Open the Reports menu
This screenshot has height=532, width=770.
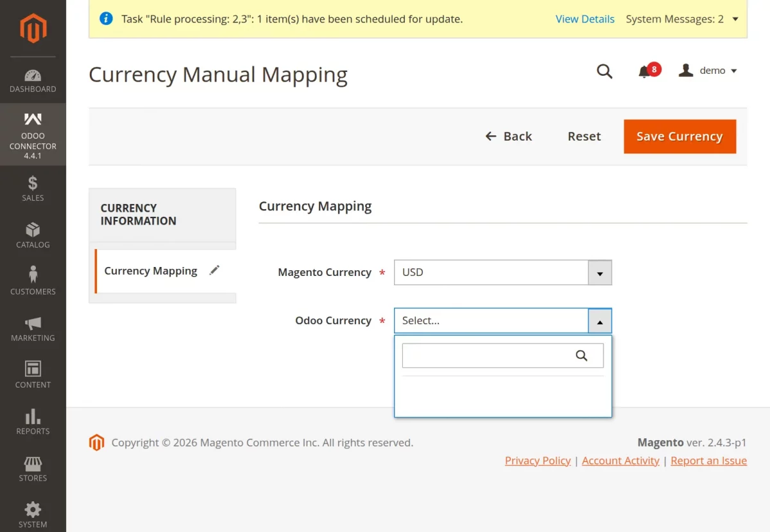[33, 422]
